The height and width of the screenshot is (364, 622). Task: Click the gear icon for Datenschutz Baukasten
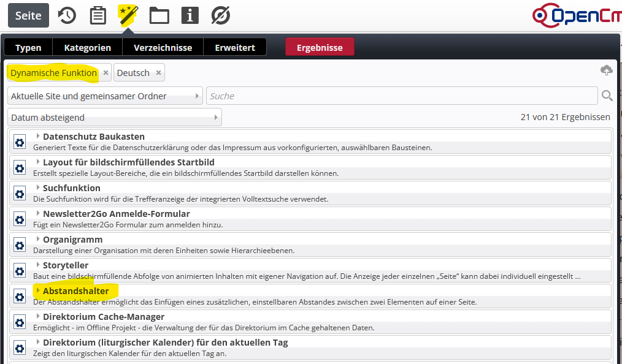coord(20,142)
